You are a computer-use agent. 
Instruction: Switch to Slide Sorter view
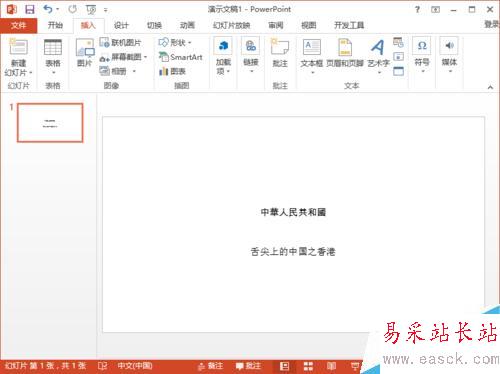pos(308,366)
